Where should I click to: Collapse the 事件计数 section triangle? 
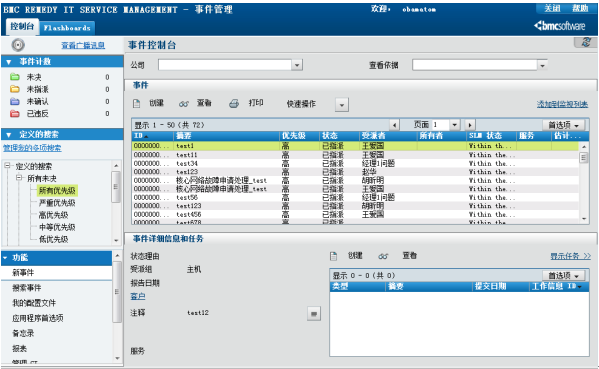click(9, 62)
